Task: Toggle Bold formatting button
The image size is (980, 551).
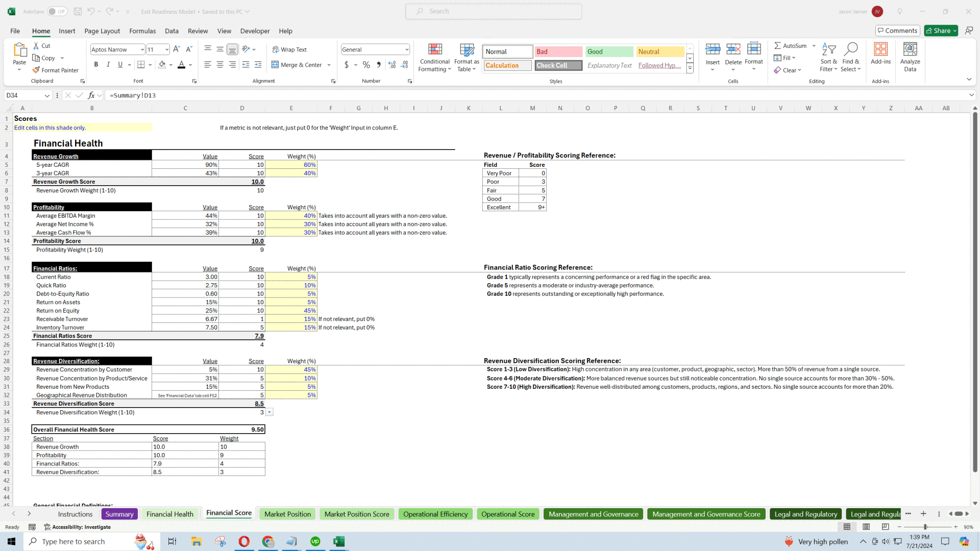Action: [x=96, y=65]
